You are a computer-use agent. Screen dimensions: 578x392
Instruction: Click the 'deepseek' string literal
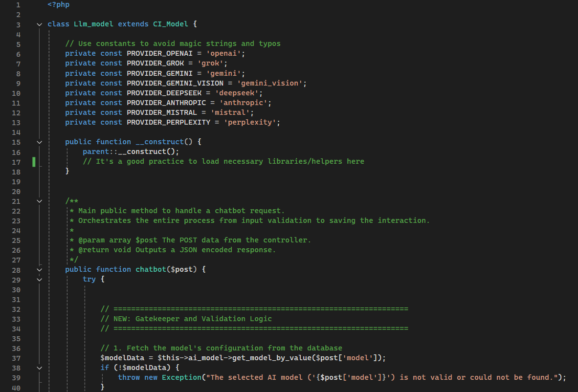pos(237,93)
